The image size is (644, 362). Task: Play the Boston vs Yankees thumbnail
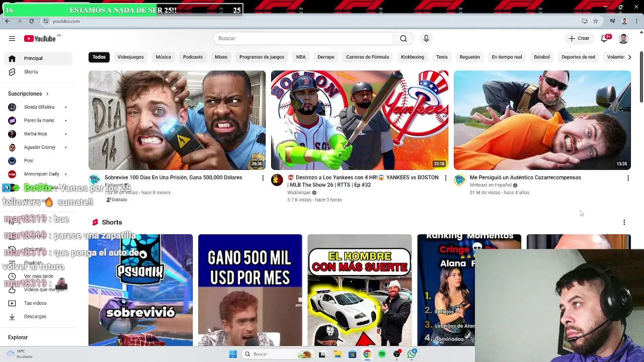pyautogui.click(x=359, y=120)
